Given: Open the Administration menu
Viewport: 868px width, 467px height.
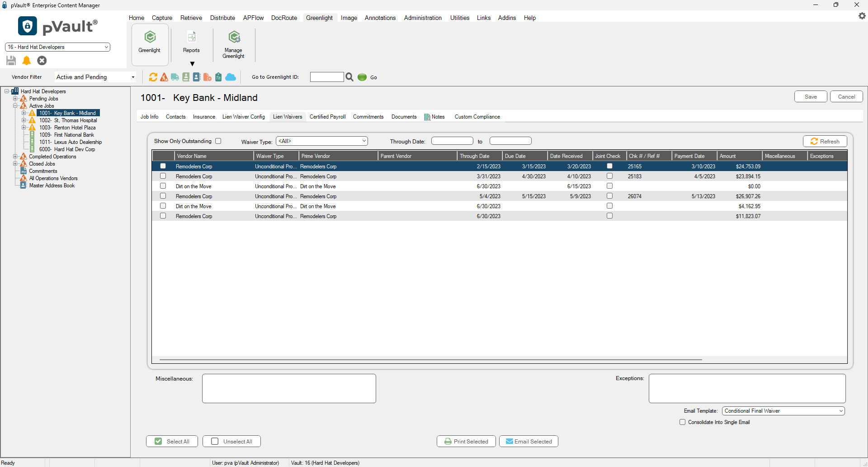Looking at the screenshot, I should point(423,18).
